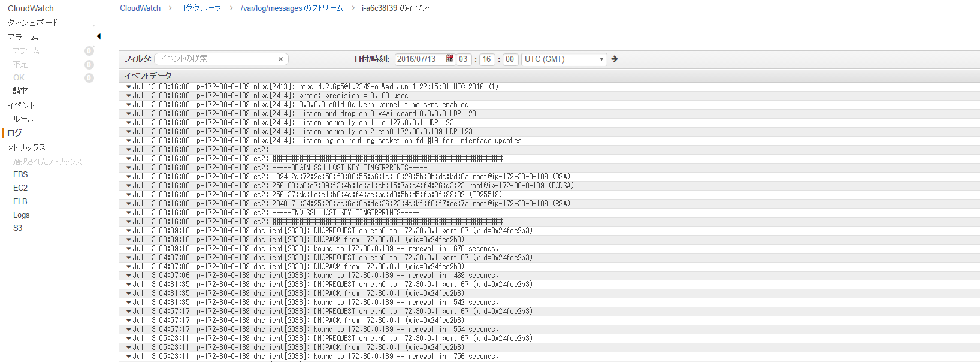Screen dimensions: 980x362
Task: Go to the ロググループ breadcrumb link
Action: point(200,8)
